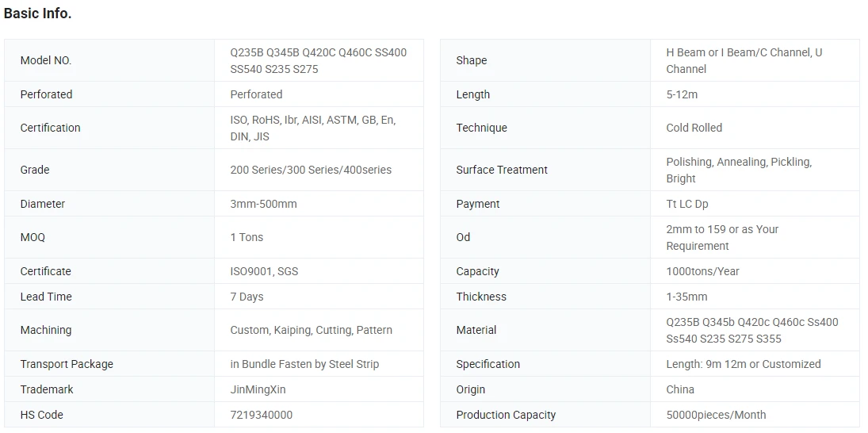
Task: Select the Model NO. label cell
Action: (x=109, y=60)
